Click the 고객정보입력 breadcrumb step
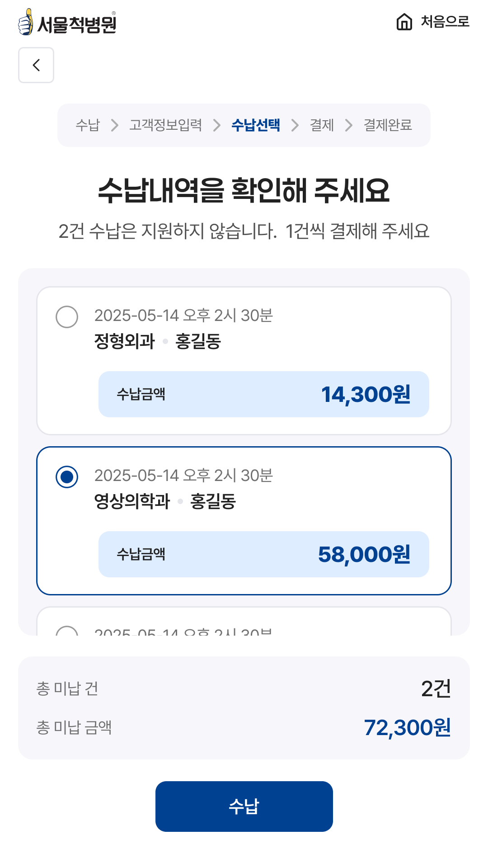The width and height of the screenshot is (488, 868). tap(165, 125)
